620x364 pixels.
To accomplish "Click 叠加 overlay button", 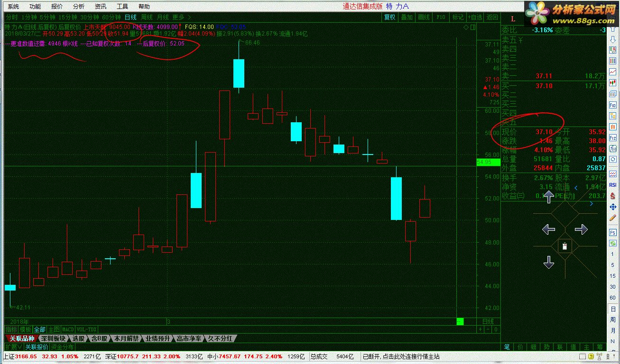I will (x=407, y=17).
